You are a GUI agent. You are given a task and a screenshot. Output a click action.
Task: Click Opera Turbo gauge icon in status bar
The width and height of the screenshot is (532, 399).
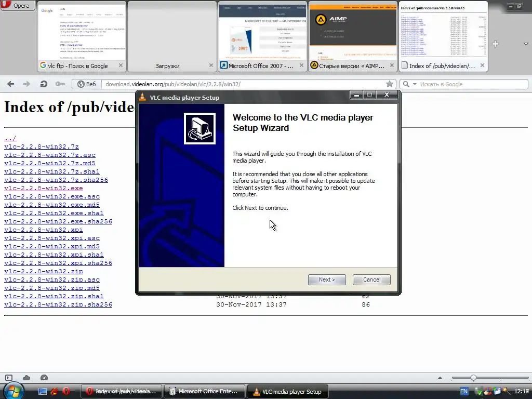[44, 378]
